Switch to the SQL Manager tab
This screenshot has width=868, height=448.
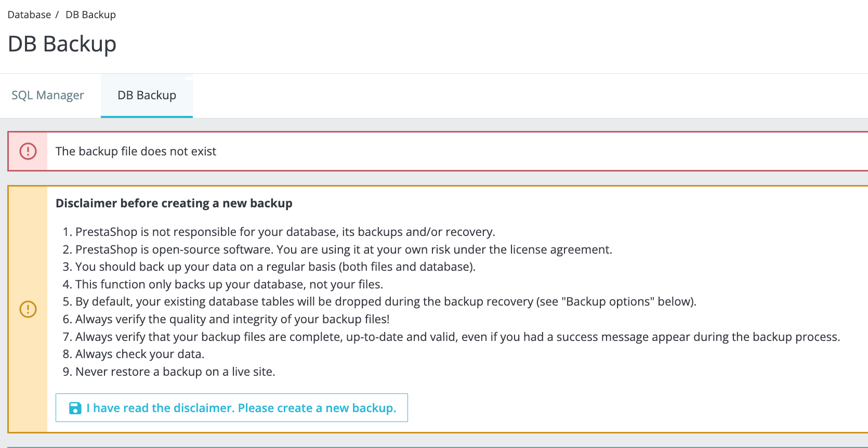coord(48,95)
